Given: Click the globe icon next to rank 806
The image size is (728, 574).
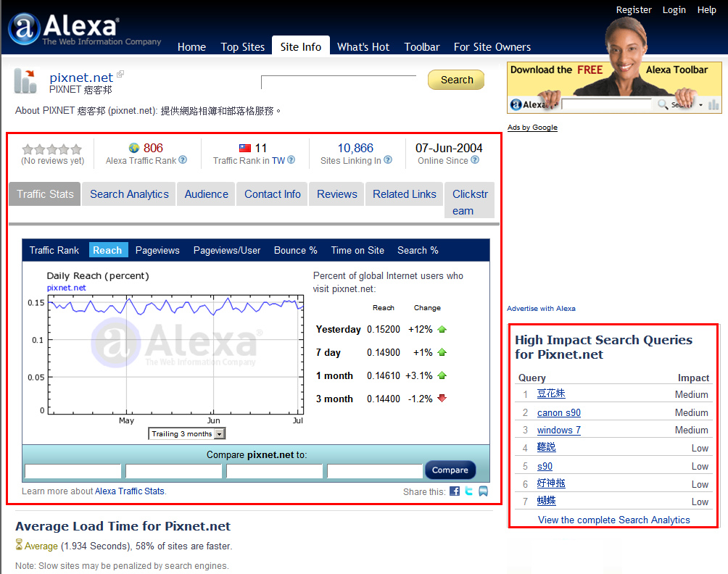Looking at the screenshot, I should coord(134,148).
